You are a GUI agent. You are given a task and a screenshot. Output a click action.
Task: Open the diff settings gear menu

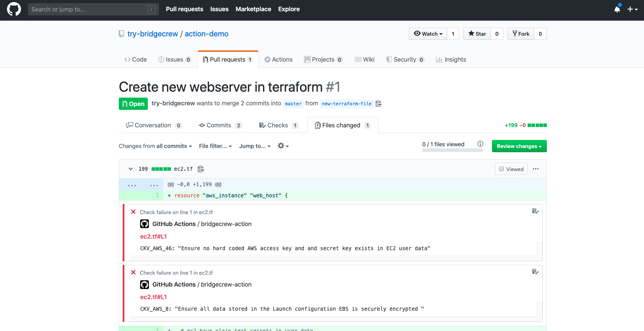coord(283,146)
